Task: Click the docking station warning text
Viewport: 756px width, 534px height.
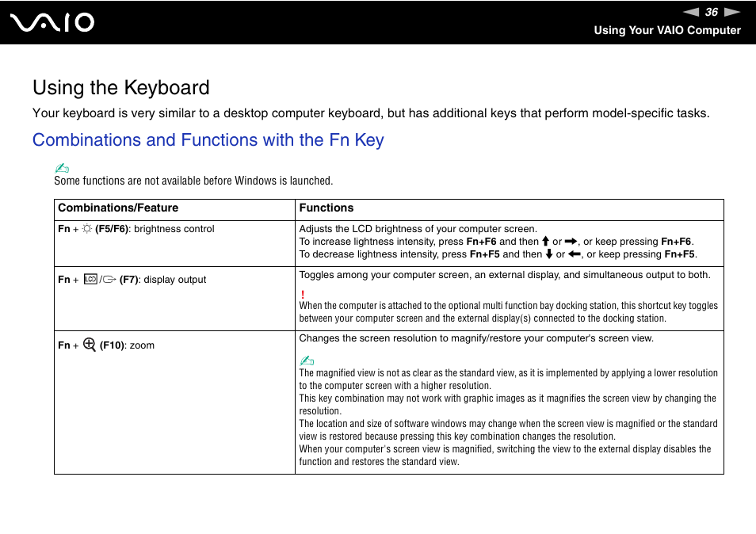Action: [509, 312]
